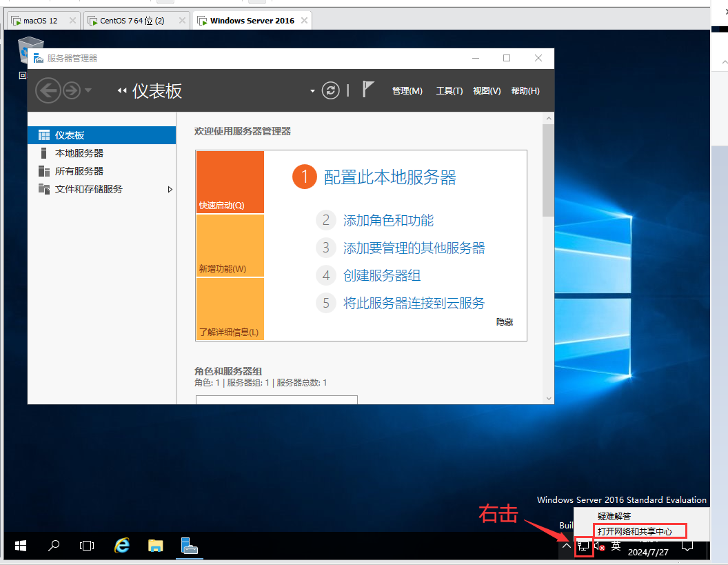Switch to CentOS 7 64 位 (2) tab
Screen dimensions: 728x565
[x=132, y=21]
